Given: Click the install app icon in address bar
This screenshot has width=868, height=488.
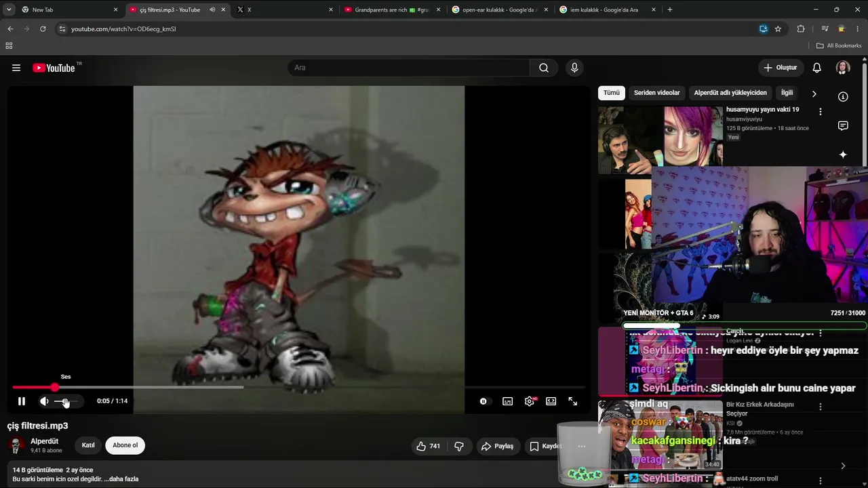Looking at the screenshot, I should [x=764, y=29].
